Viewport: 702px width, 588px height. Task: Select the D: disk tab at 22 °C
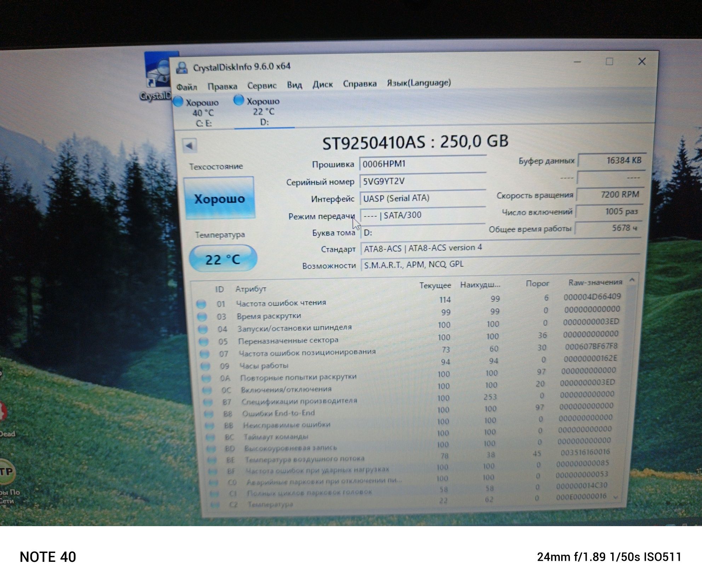264,111
